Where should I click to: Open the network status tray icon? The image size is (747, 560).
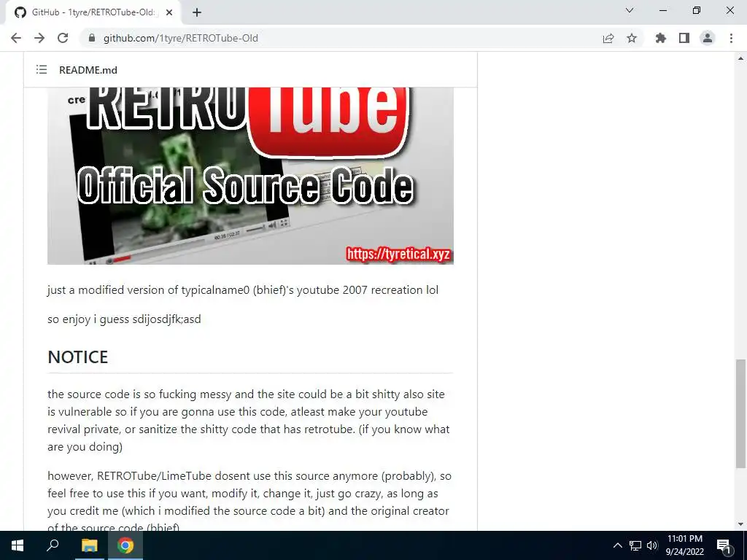635,545
